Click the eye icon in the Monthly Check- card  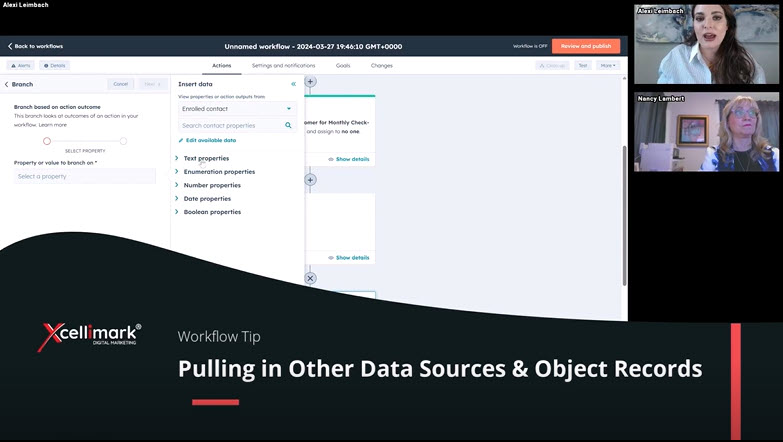click(x=331, y=159)
